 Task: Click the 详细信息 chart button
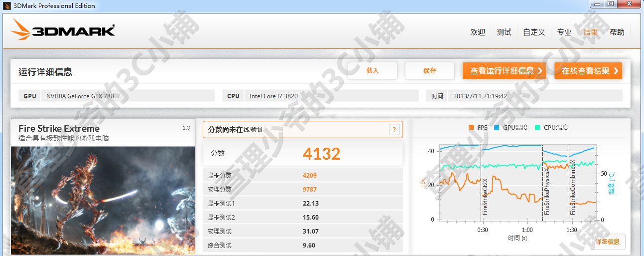coord(608,242)
